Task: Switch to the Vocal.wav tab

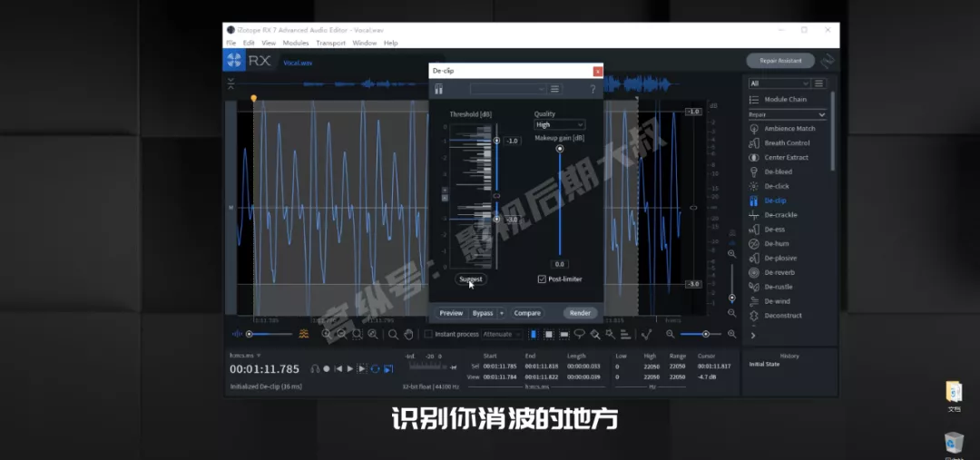Action: (x=298, y=64)
